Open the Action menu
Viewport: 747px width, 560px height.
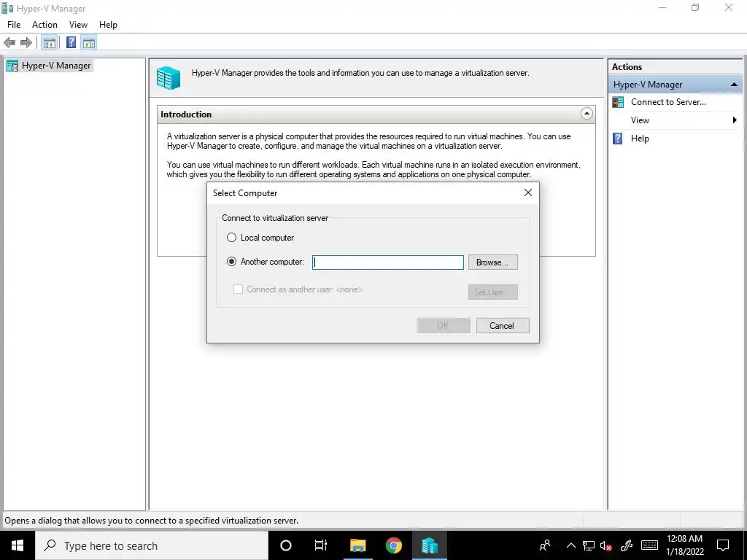click(x=44, y=25)
